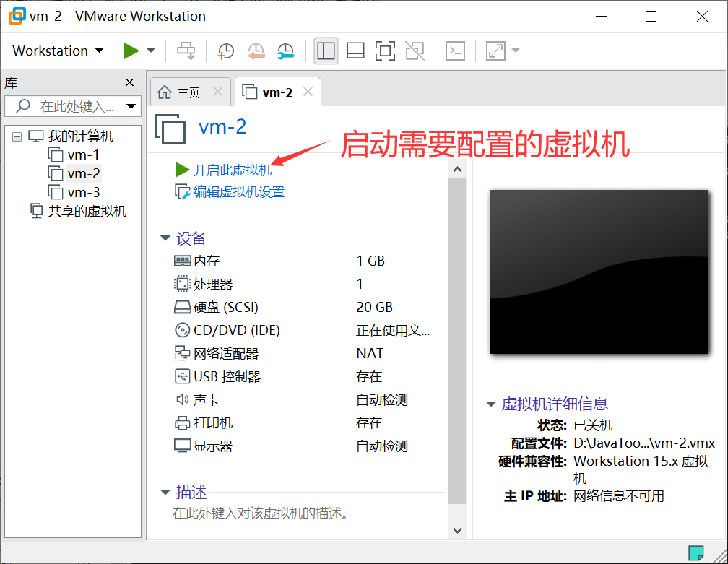The image size is (728, 564).
Task: Take a snapshot of this virtual machine
Action: point(225,51)
